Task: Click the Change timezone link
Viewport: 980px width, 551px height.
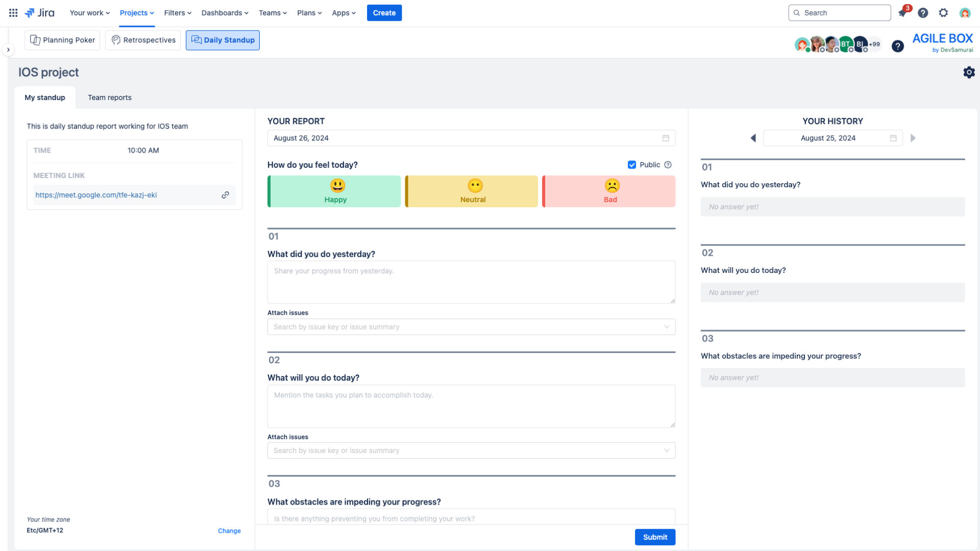Action: point(229,530)
